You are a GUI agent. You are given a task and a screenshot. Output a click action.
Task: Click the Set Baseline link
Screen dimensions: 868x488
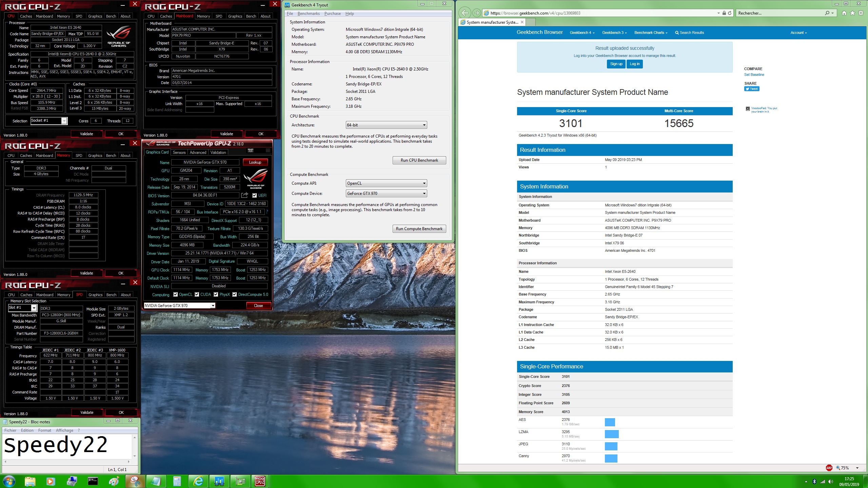754,75
